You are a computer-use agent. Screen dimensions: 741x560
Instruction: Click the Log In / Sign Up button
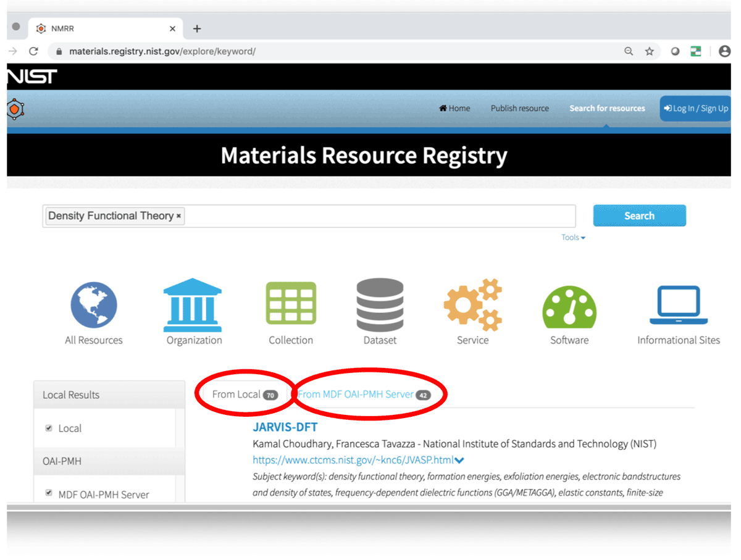(695, 108)
